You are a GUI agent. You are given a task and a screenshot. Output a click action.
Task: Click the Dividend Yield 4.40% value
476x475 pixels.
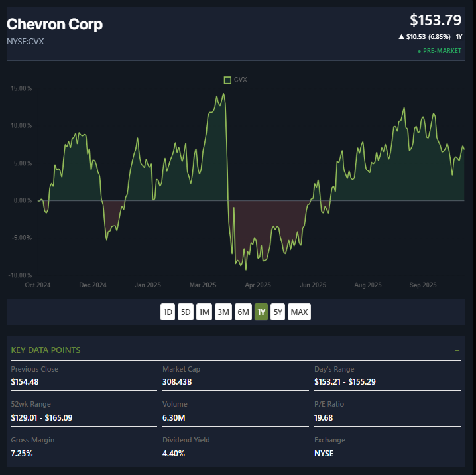pyautogui.click(x=174, y=454)
